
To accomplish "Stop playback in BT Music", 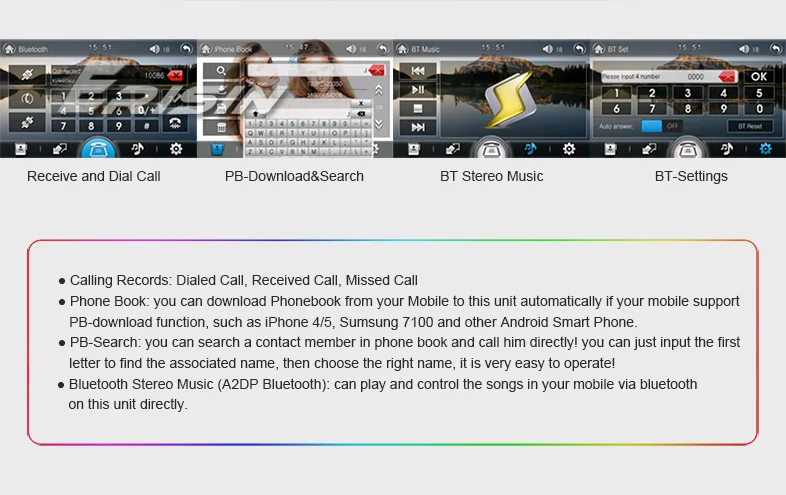I will tap(418, 108).
